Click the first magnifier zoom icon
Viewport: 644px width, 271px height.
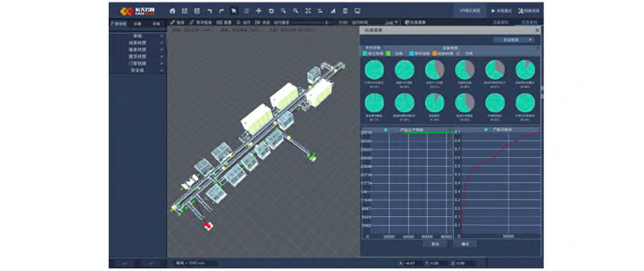point(283,10)
